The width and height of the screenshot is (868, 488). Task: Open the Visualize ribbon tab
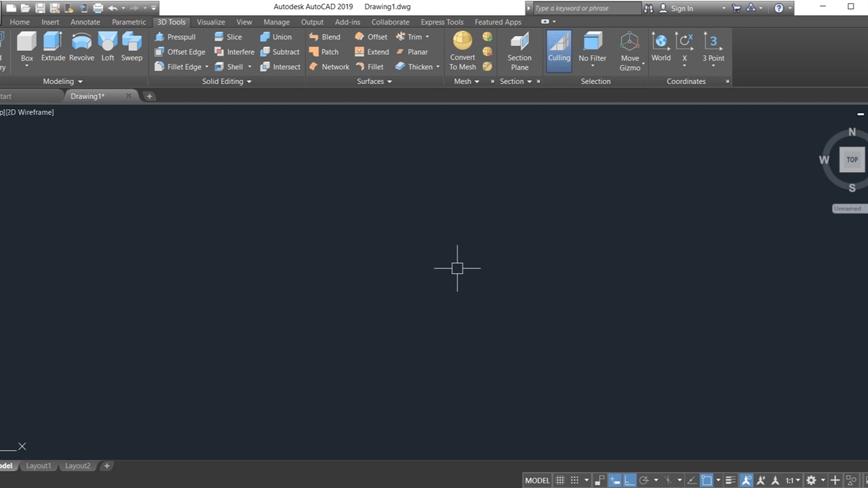point(211,22)
